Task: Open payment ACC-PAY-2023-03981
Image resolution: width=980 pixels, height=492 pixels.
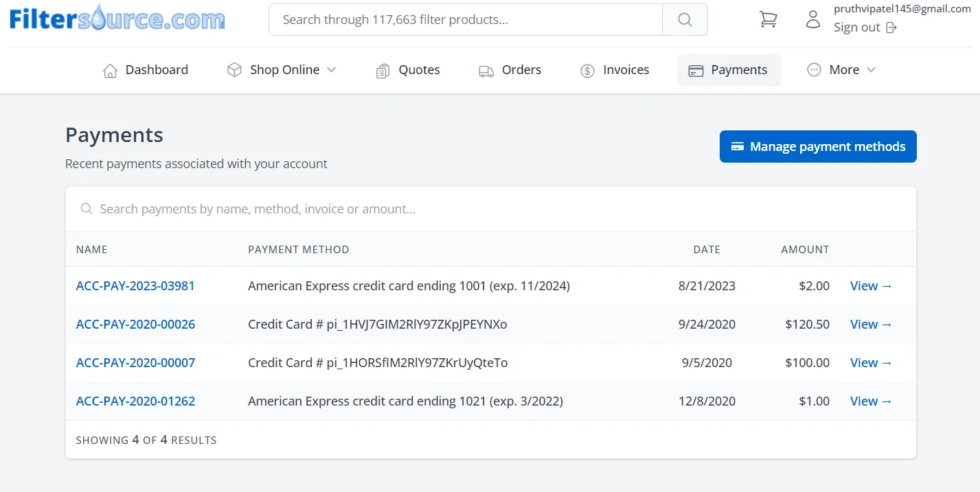Action: pyautogui.click(x=135, y=285)
